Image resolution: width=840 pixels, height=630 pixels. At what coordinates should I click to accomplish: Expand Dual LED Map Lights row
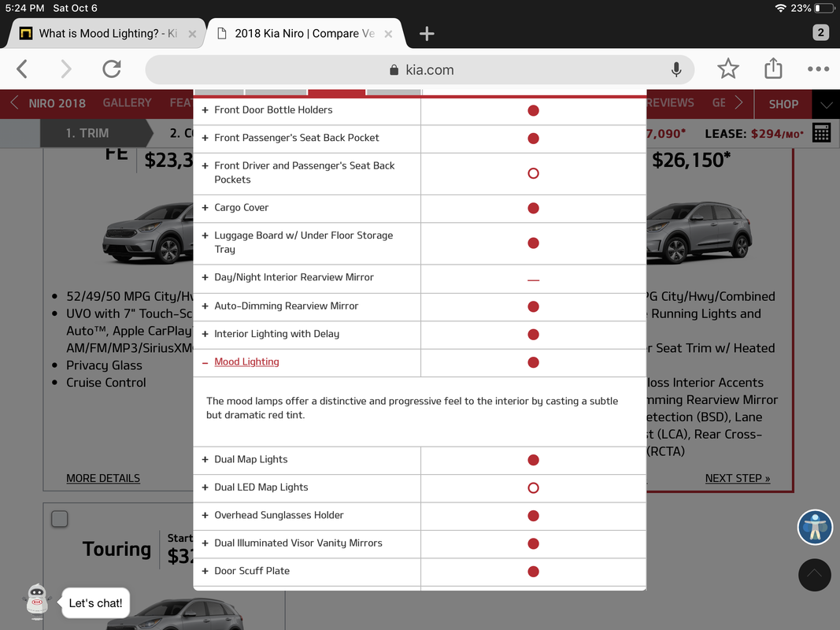pyautogui.click(x=205, y=487)
